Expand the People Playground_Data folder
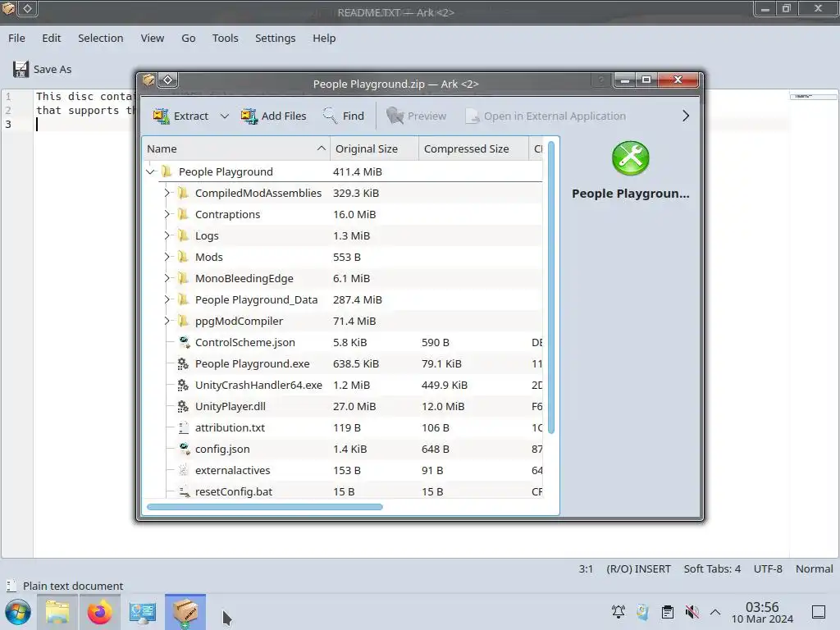The image size is (840, 630). coord(167,299)
